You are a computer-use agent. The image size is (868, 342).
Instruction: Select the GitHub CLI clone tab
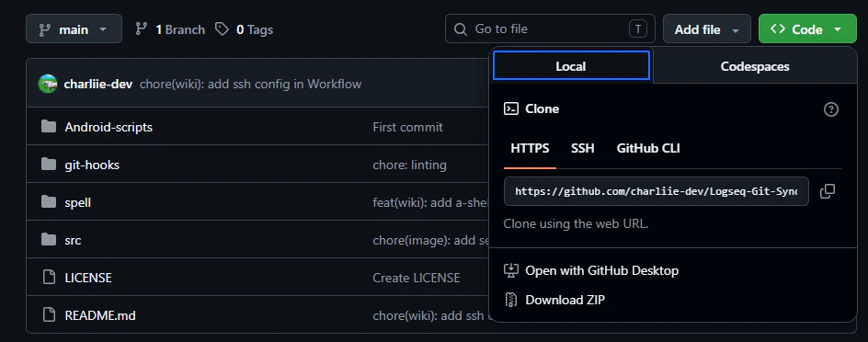coord(648,148)
